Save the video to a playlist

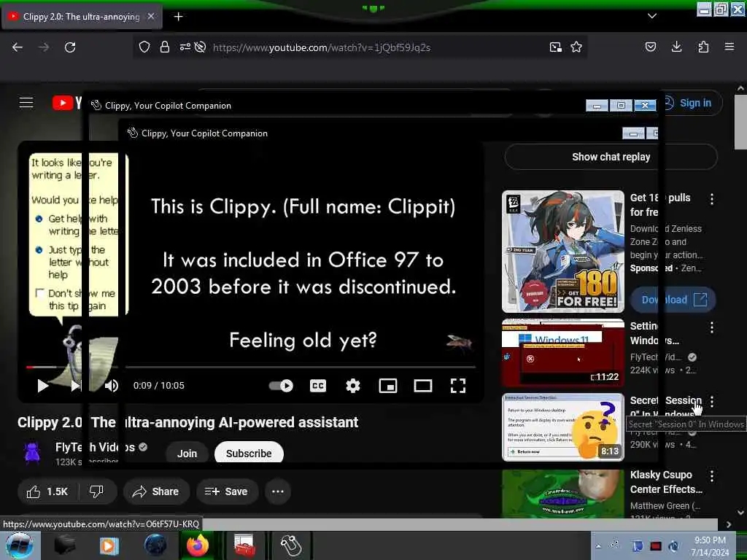pyautogui.click(x=227, y=491)
